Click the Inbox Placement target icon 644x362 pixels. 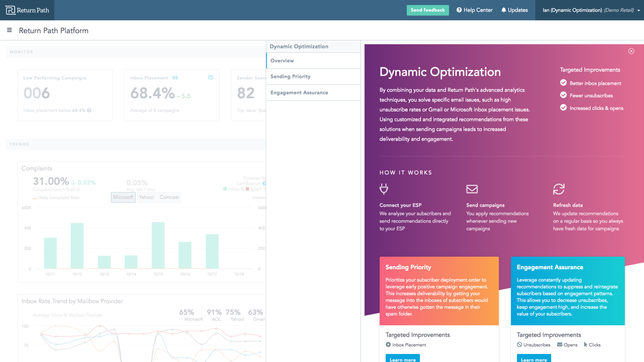[x=388, y=344]
